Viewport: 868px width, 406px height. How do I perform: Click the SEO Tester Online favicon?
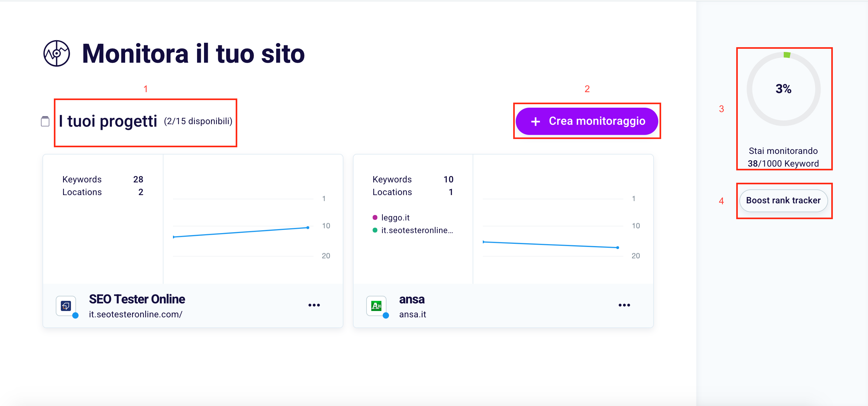(x=66, y=306)
